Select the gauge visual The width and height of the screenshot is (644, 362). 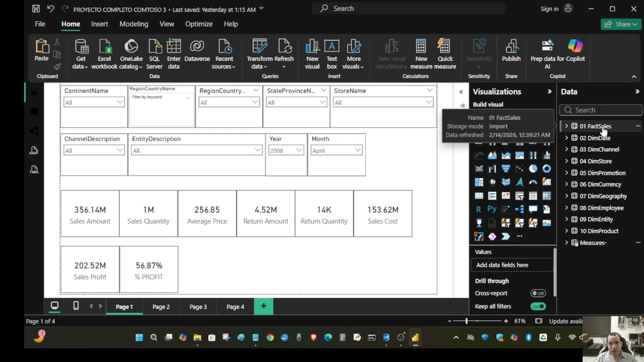(533, 182)
